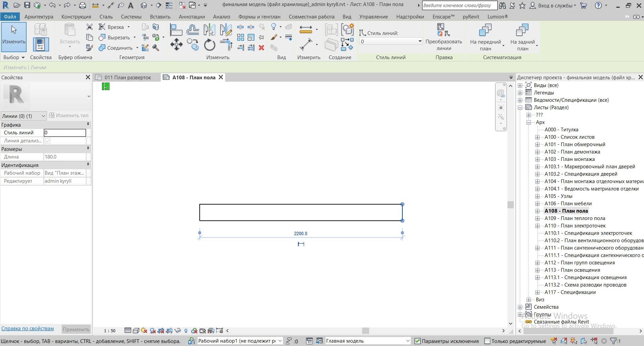Click the Text tool icon in quick access toolbar
The image size is (644, 346).
[131, 5]
